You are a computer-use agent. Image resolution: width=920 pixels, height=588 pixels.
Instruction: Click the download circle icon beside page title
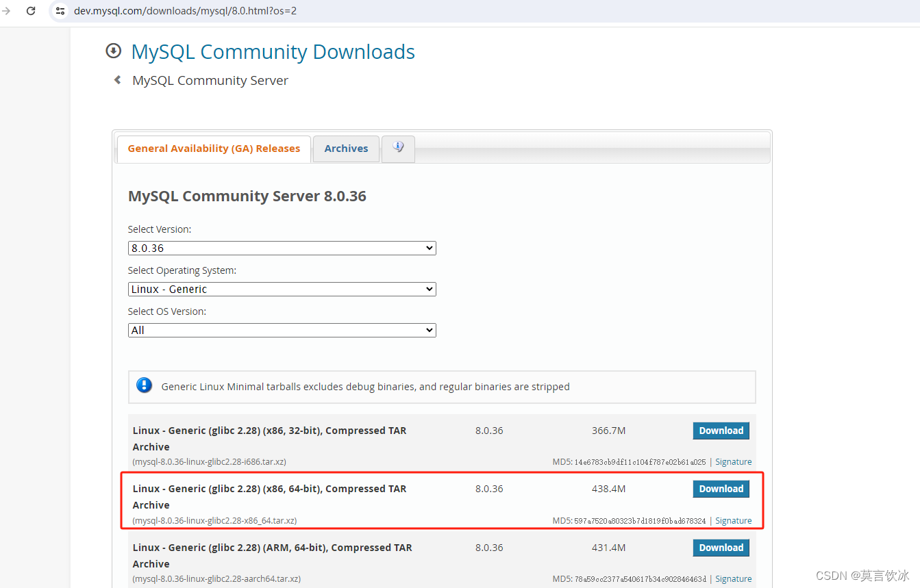(x=113, y=51)
